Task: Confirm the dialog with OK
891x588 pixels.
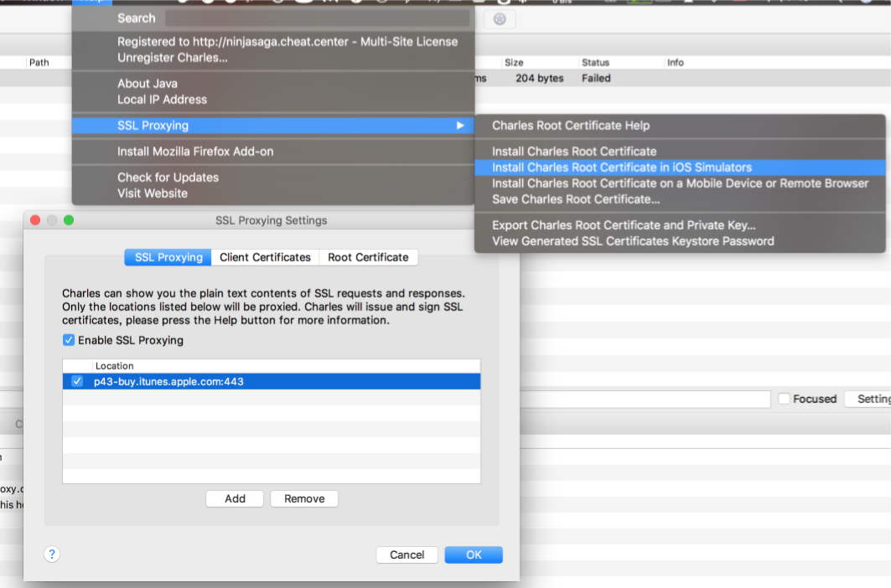Action: pos(474,554)
